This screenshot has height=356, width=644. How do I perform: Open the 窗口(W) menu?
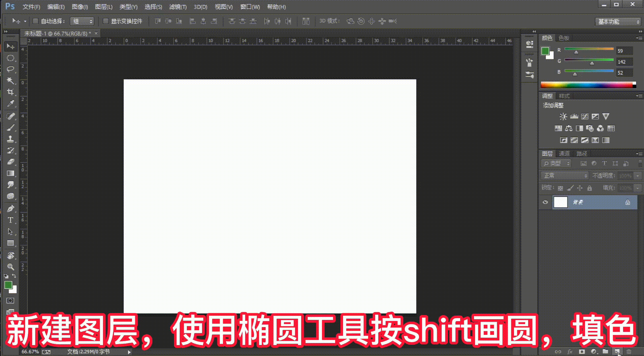tap(250, 7)
